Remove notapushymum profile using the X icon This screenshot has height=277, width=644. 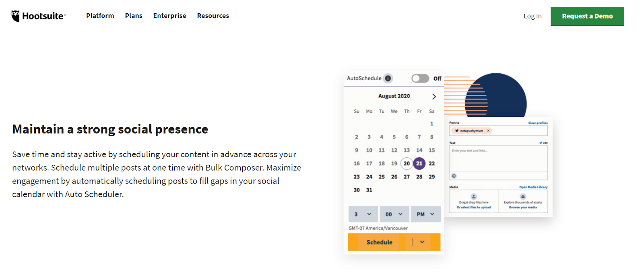tap(488, 131)
